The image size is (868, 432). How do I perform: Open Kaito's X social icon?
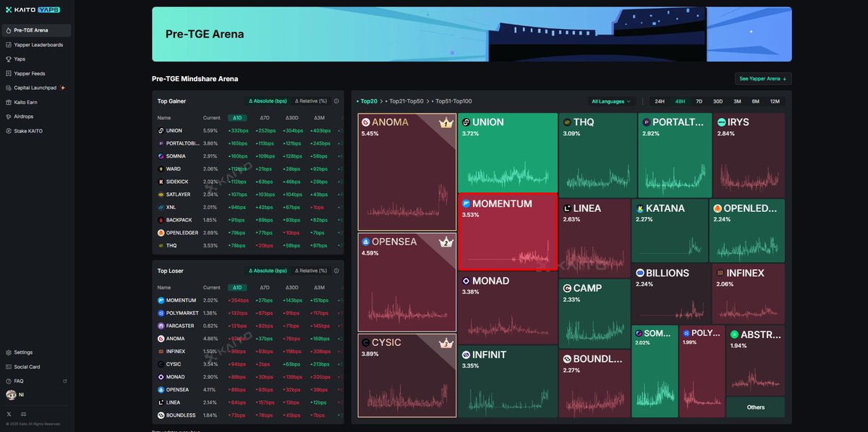pos(9,414)
